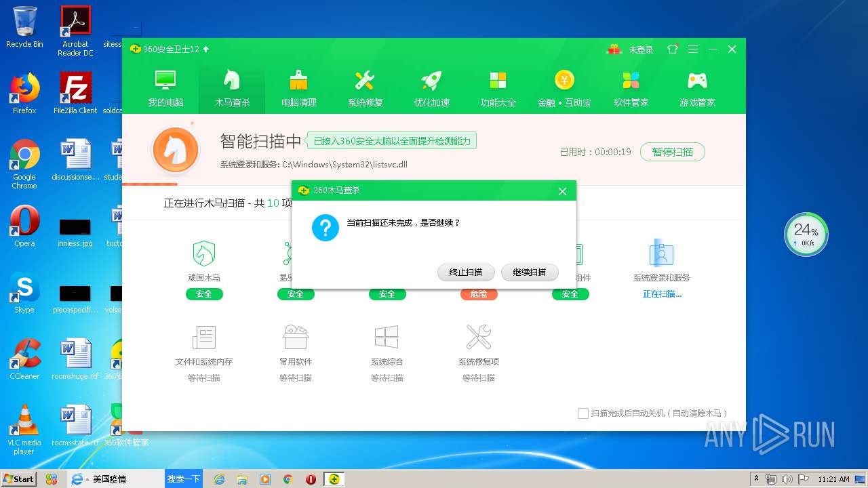Open Recycle Bin desktop icon
Viewport: 868px width, 488px height.
24,27
